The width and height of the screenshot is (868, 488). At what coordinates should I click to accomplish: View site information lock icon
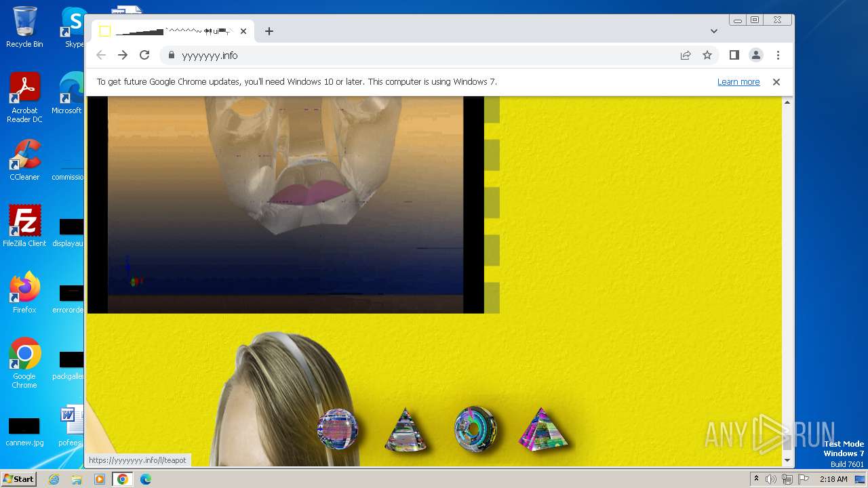coord(171,56)
